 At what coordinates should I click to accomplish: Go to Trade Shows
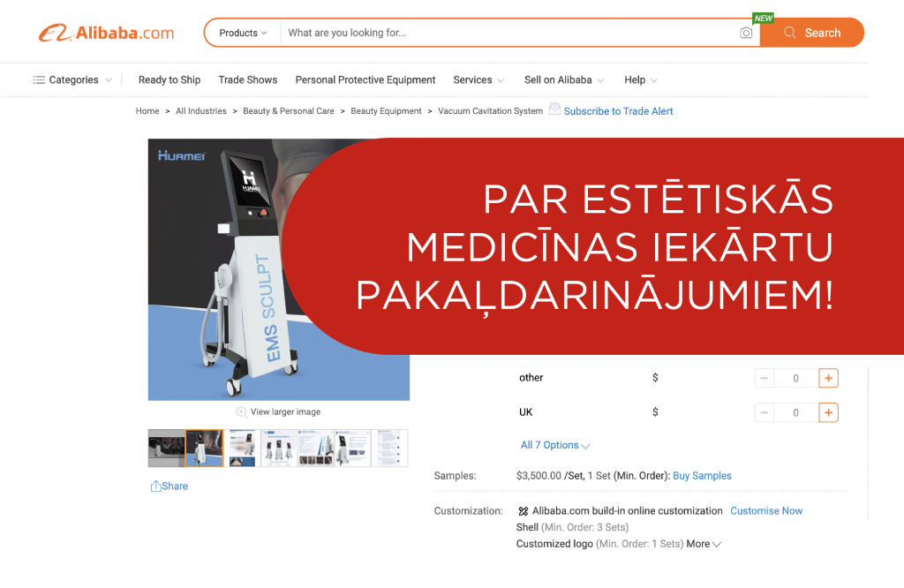pos(248,80)
